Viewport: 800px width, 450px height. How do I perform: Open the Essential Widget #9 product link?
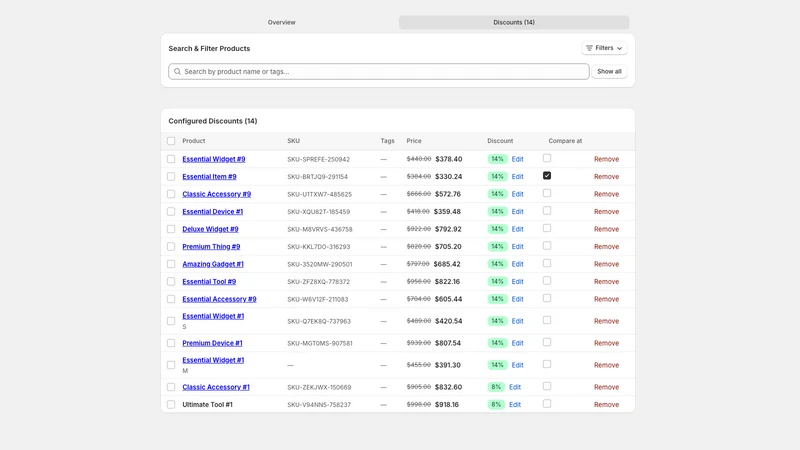click(214, 159)
